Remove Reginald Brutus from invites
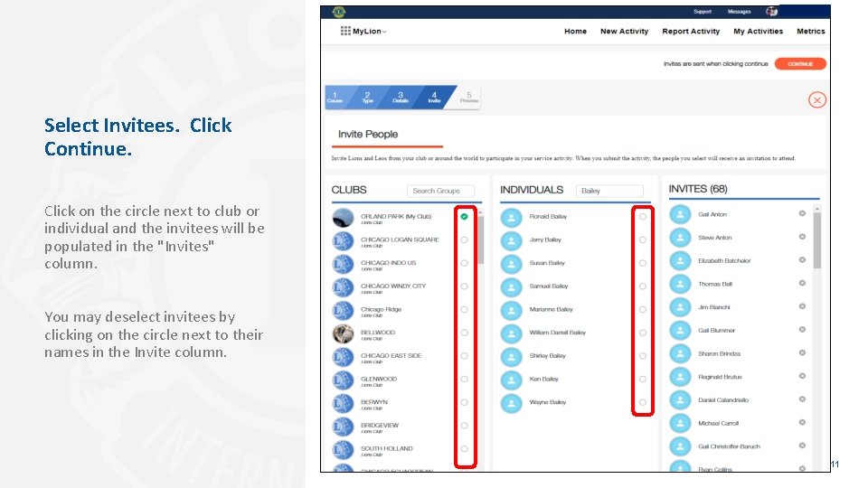Screen dimensions: 868x488 click(x=802, y=376)
